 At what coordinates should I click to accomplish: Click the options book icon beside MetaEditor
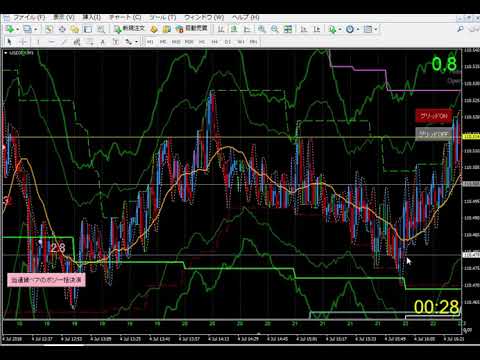[167, 29]
